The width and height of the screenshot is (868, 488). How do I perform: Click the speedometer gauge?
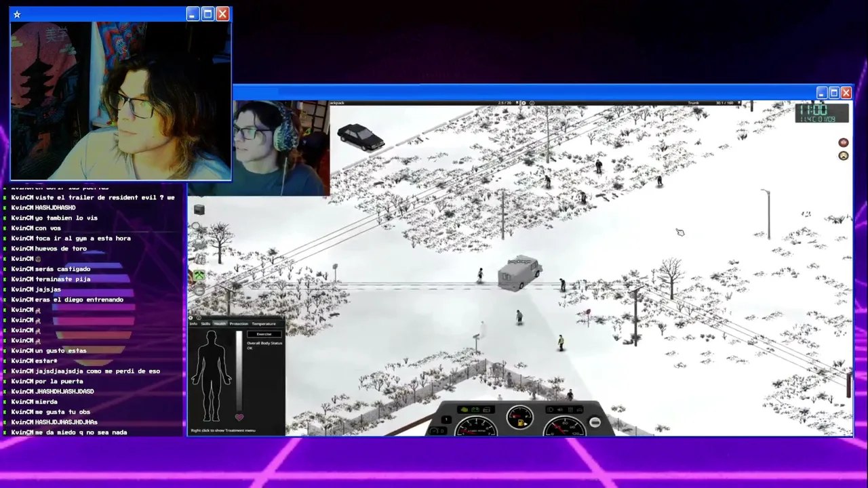click(x=564, y=427)
